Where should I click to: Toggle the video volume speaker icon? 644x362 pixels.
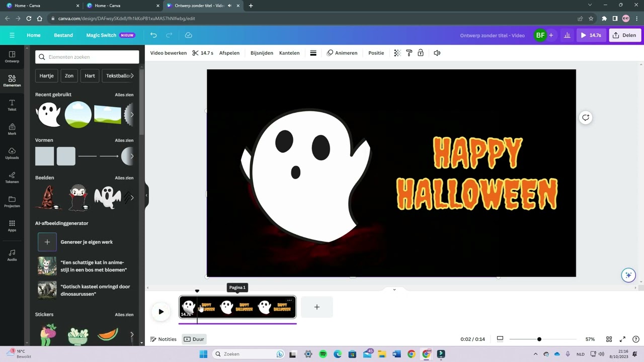pos(437,53)
